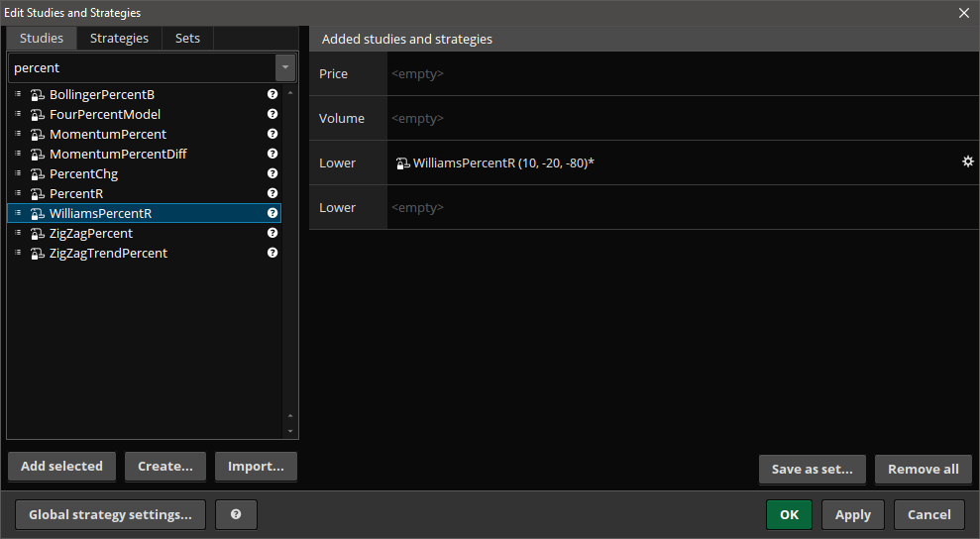Confirm with the OK button
Image resolution: width=980 pixels, height=539 pixels.
pyautogui.click(x=790, y=514)
